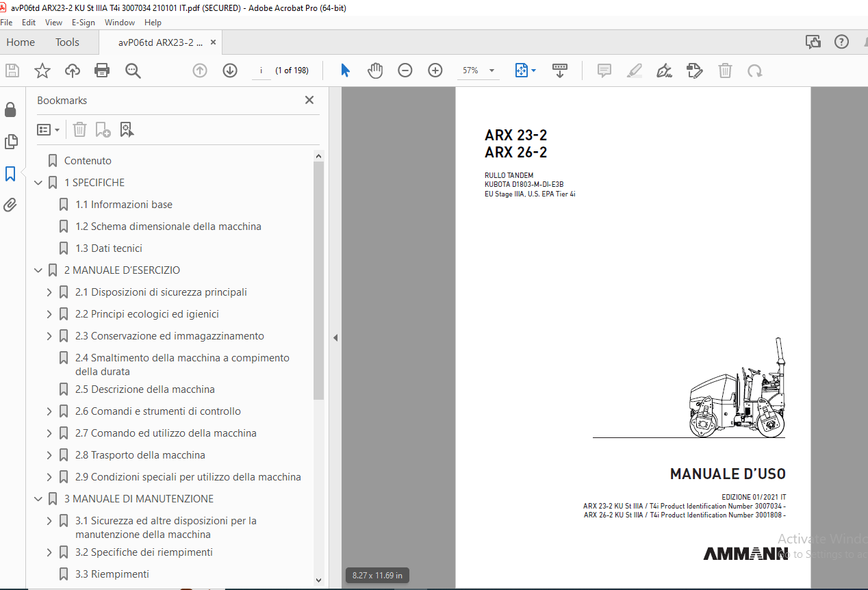Viewport: 868px width, 590px height.
Task: Expand 2.7 Comando ed utilizzo della macchina
Action: point(49,433)
